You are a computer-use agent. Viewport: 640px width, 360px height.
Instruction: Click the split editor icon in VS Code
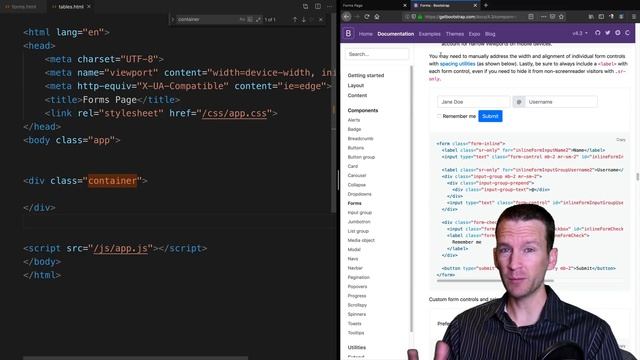318,6
